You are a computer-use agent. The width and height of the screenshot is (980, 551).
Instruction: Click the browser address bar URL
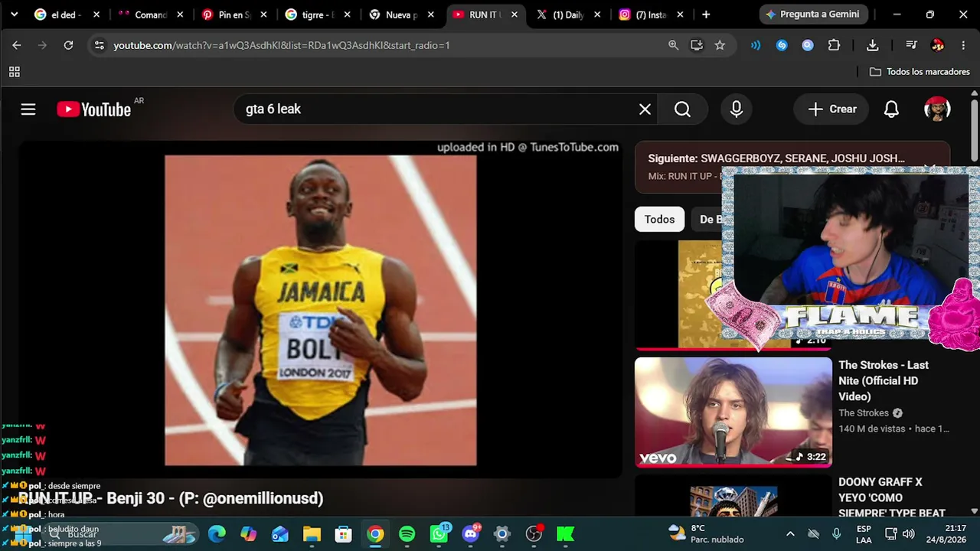(x=282, y=45)
